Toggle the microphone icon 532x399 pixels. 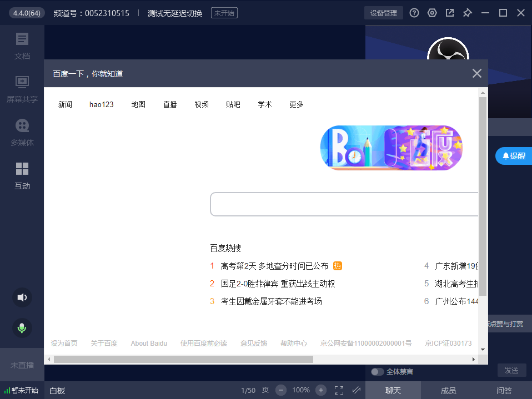pyautogui.click(x=22, y=328)
